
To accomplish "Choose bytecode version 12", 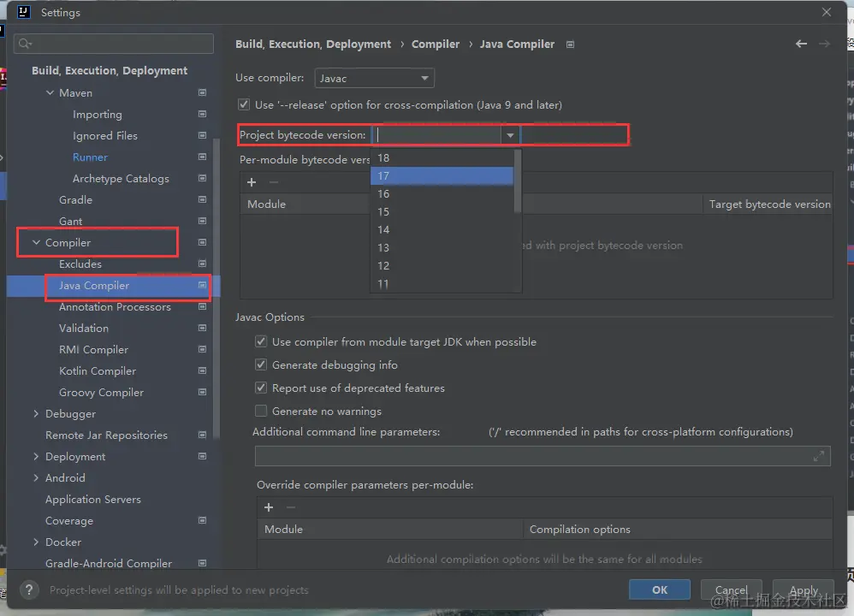I will click(442, 266).
